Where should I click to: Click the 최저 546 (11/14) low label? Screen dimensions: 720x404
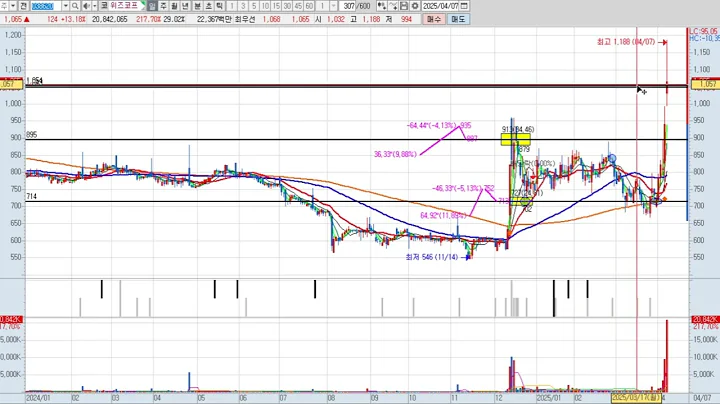pyautogui.click(x=432, y=257)
